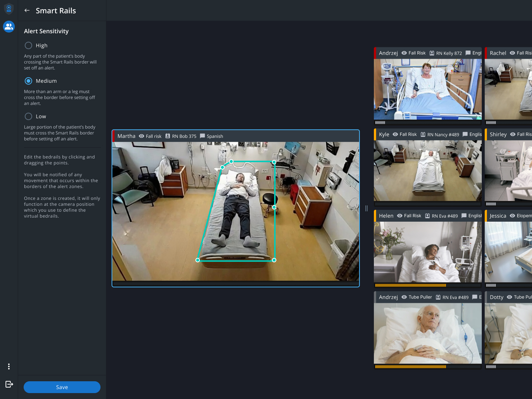Image resolution: width=532 pixels, height=399 pixels.
Task: Click Andrzej's RN Eva #489 badge icon
Action: pyautogui.click(x=438, y=297)
